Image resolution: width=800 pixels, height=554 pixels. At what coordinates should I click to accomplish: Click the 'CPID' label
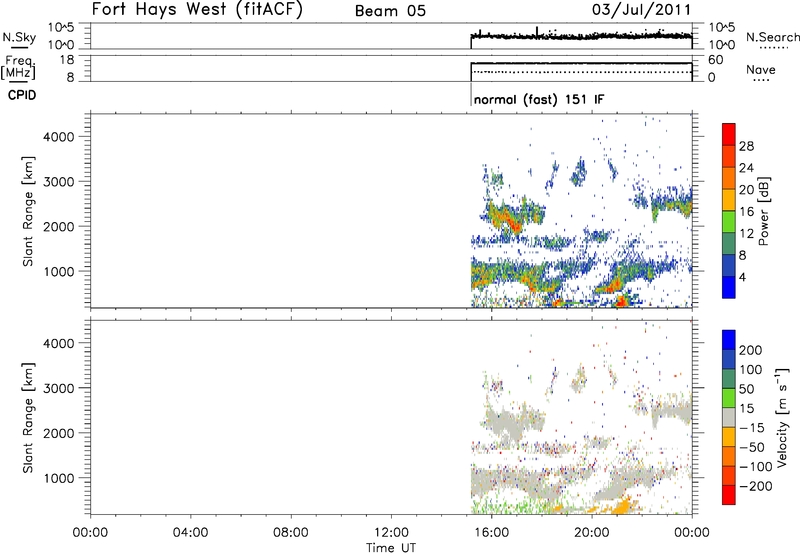click(x=22, y=95)
